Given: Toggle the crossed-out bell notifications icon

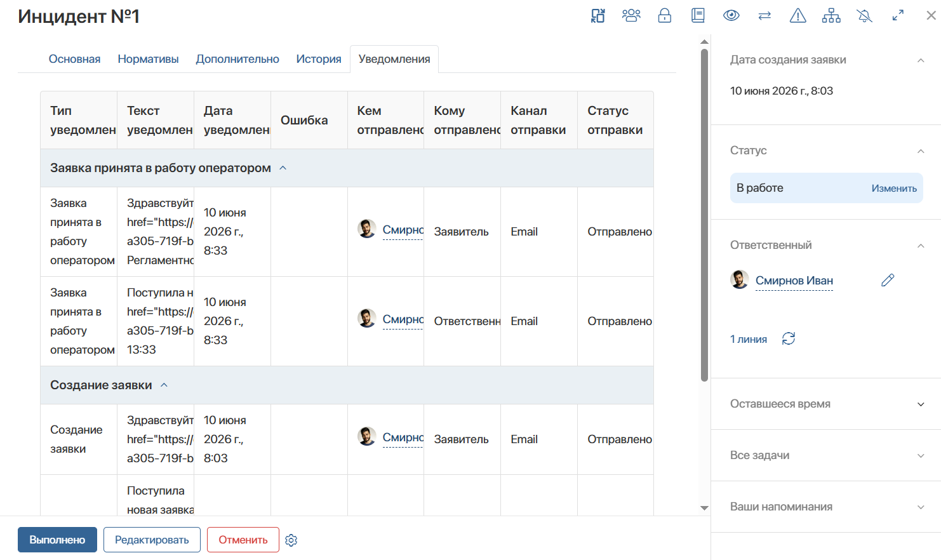Looking at the screenshot, I should (864, 16).
